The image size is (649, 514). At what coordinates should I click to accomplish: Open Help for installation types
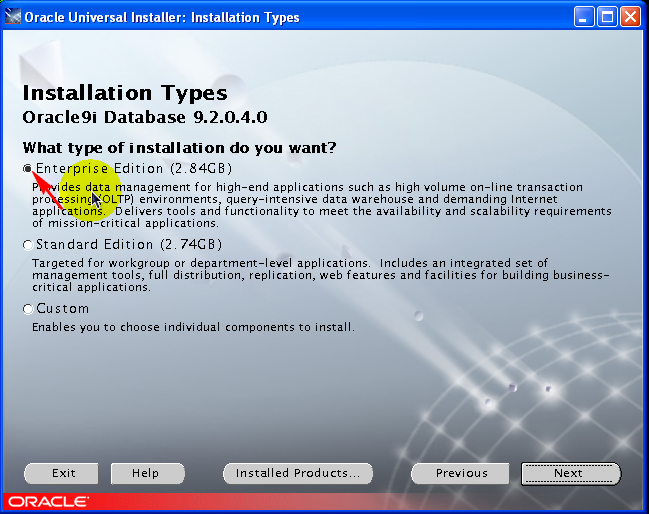click(x=147, y=473)
